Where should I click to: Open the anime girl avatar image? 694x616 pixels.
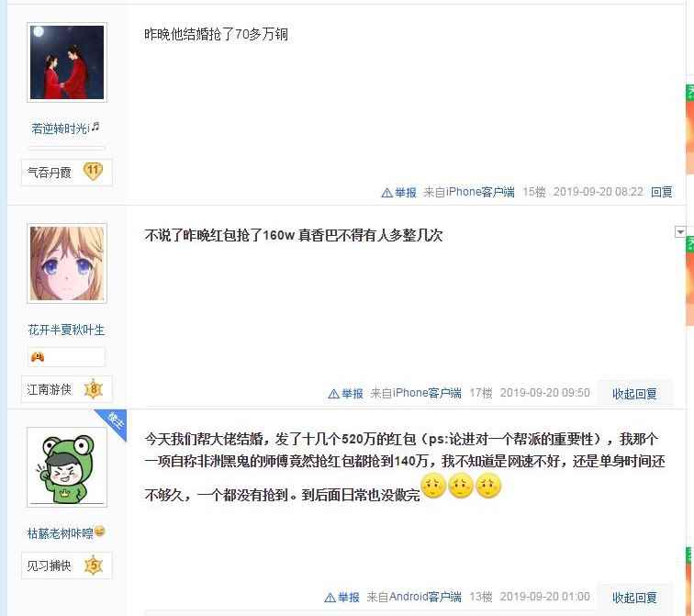pos(67,263)
